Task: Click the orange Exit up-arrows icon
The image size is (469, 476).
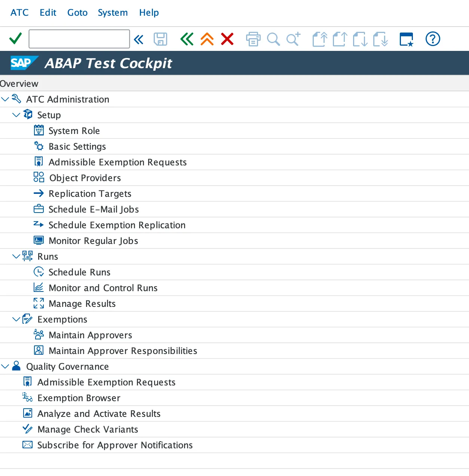Action: tap(207, 39)
